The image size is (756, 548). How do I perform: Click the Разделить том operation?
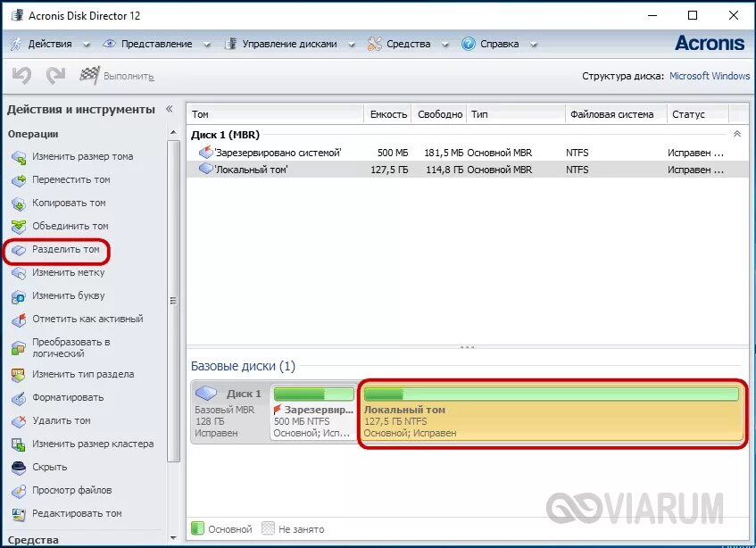(x=65, y=250)
